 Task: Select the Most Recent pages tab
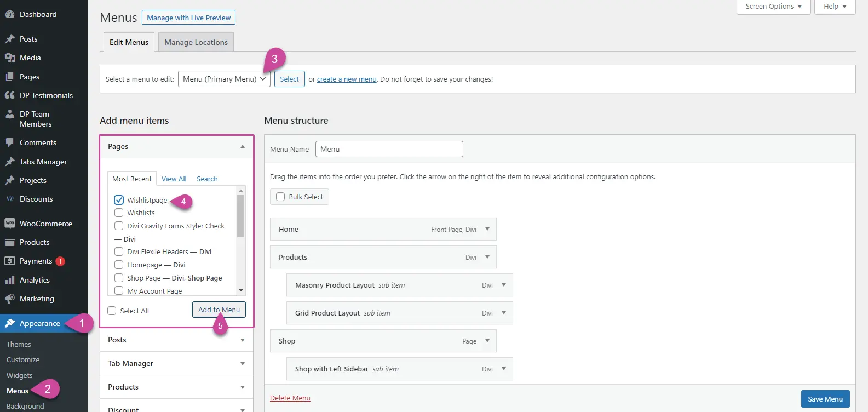tap(132, 179)
